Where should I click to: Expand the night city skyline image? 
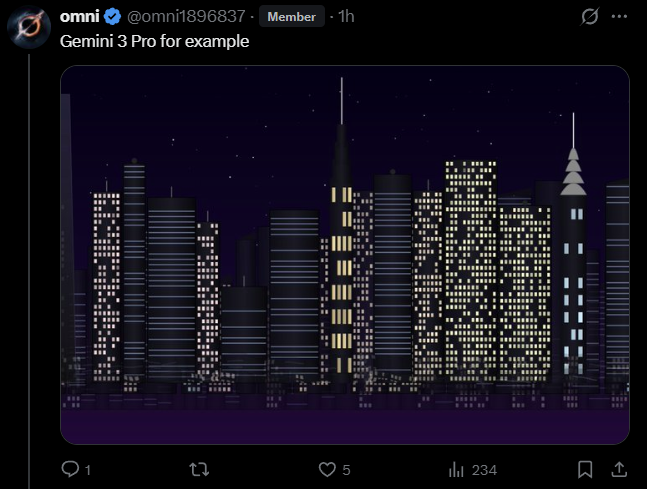(x=345, y=255)
